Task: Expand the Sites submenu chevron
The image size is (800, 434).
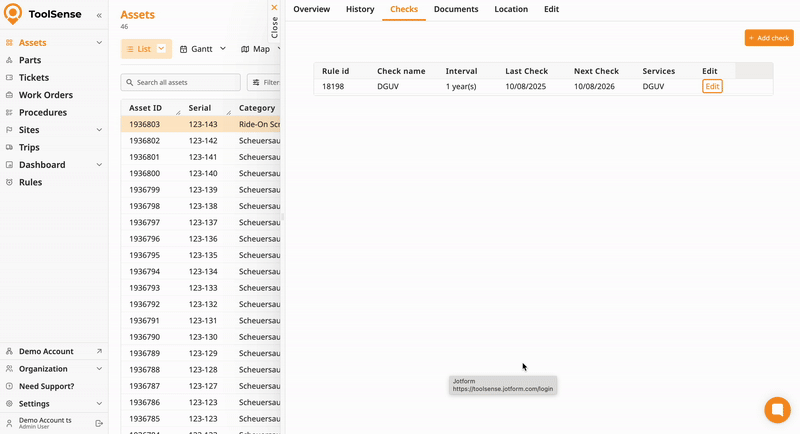Action: 99,130
